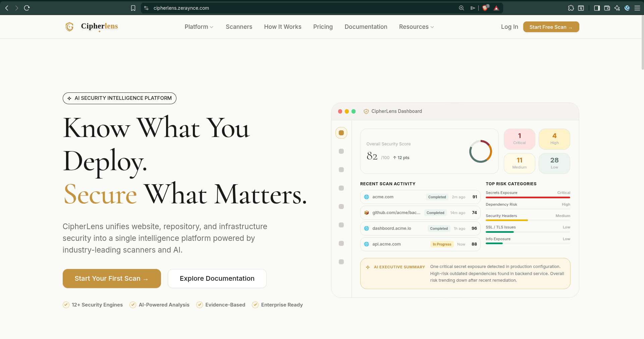The image size is (644, 339).
Task: Select the active gold dashboard sidebar icon
Action: (x=341, y=133)
